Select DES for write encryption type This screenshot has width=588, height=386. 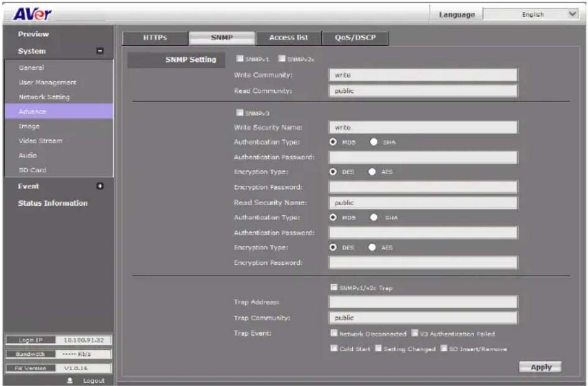pos(333,172)
